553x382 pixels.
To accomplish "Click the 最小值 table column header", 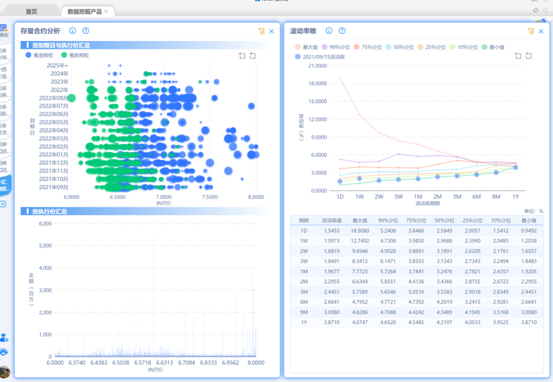I will [x=529, y=220].
